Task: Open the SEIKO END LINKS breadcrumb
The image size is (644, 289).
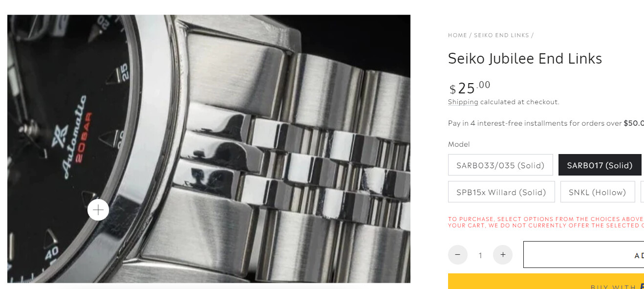Action: pos(501,35)
